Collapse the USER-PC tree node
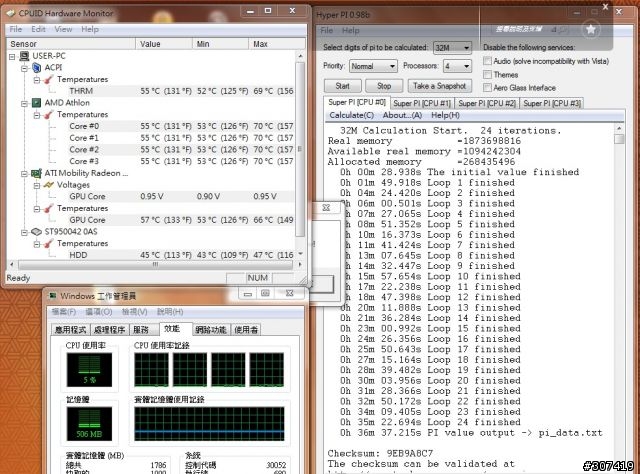The width and height of the screenshot is (640, 474). click(12, 56)
